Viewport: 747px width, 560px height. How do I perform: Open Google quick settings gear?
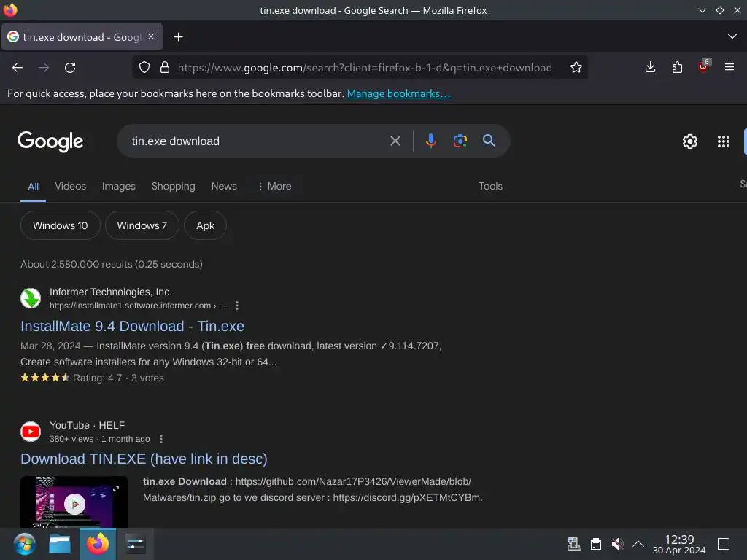[x=690, y=141]
